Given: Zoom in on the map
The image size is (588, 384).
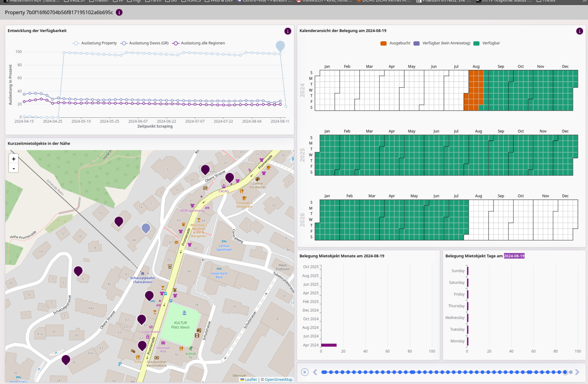Looking at the screenshot, I should [14, 159].
